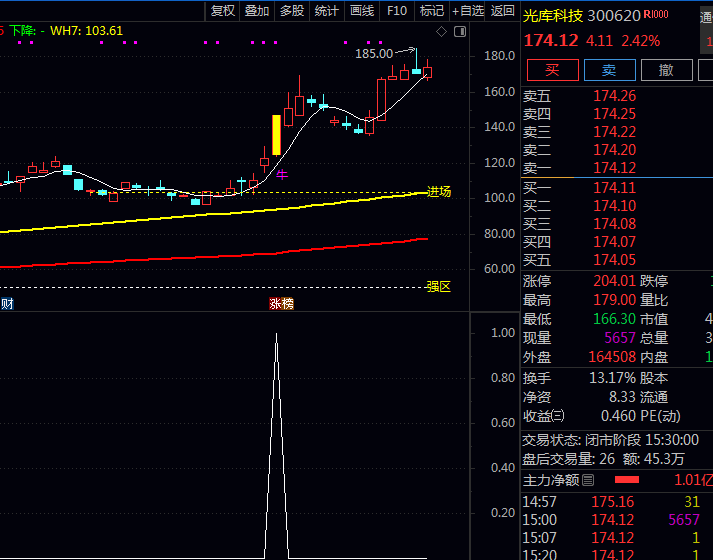Select 卖三 price 174.22
The height and width of the screenshot is (560, 713).
coord(614,132)
